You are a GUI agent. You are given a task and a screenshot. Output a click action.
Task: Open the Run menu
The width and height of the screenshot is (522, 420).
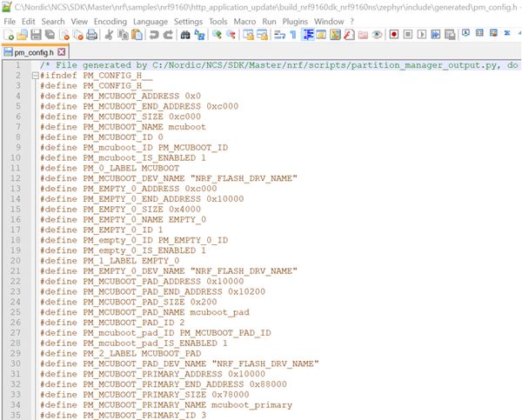point(269,21)
